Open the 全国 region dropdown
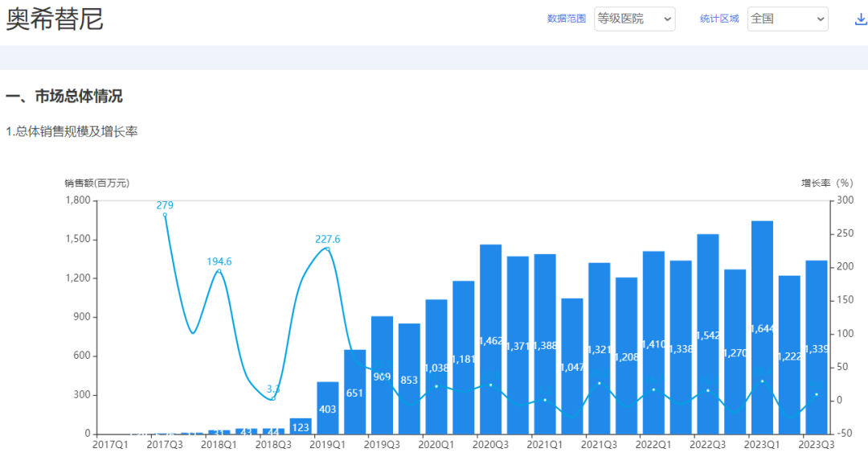868x461 pixels. point(787,19)
